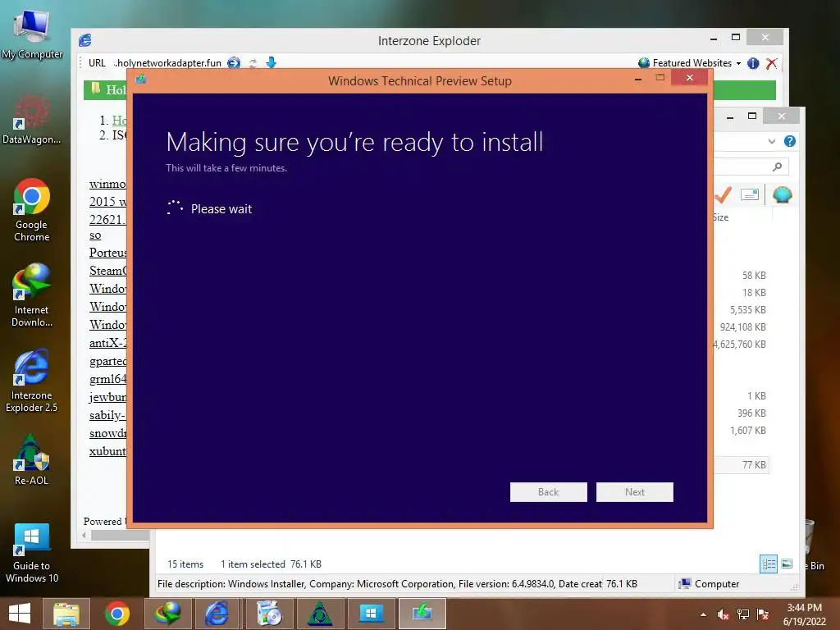Click the winmo link in Interzone Exploder page

[x=107, y=184]
